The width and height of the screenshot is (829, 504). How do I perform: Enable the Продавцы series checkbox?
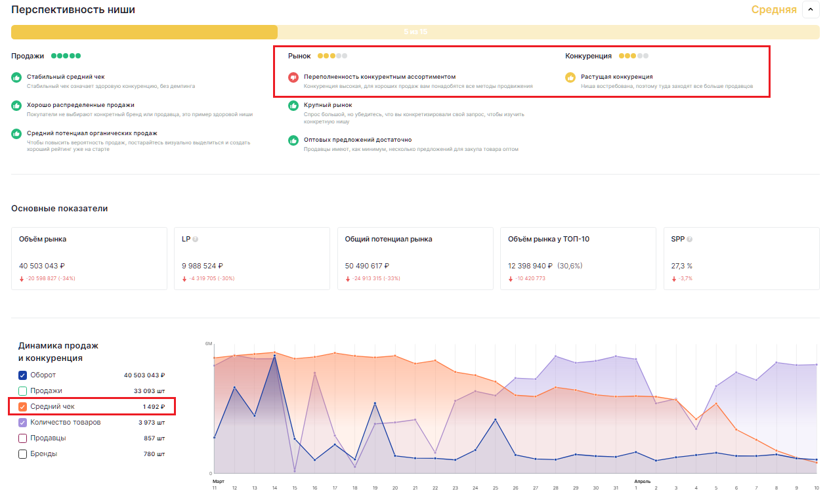coord(23,438)
